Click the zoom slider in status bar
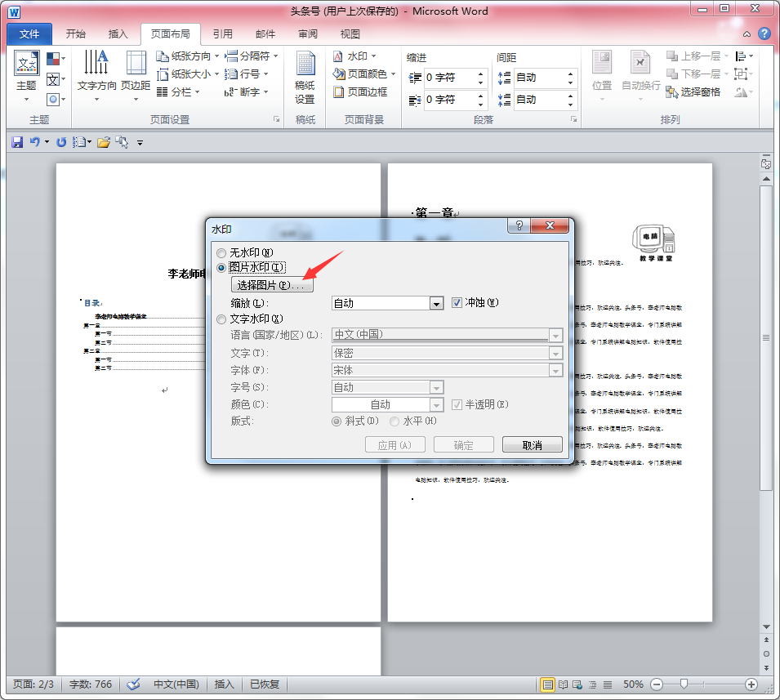Screen dimensions: 780x700 (x=684, y=684)
